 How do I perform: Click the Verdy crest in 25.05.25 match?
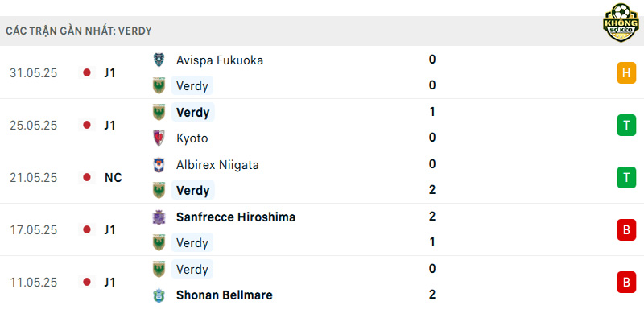[159, 112]
